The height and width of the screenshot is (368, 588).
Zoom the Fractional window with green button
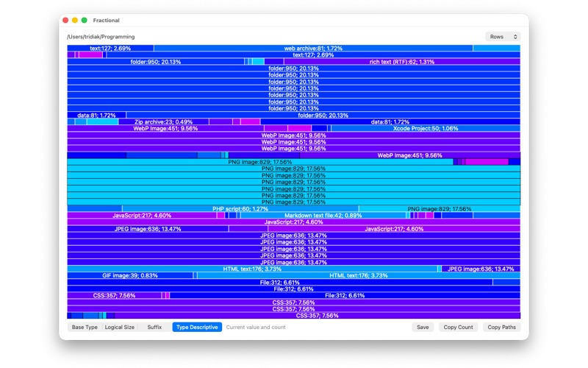coord(85,21)
